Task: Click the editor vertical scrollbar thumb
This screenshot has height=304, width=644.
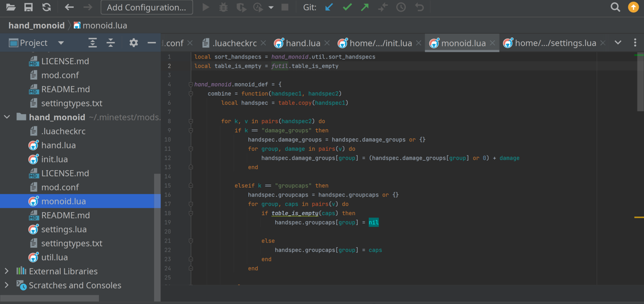Action: tap(640, 81)
